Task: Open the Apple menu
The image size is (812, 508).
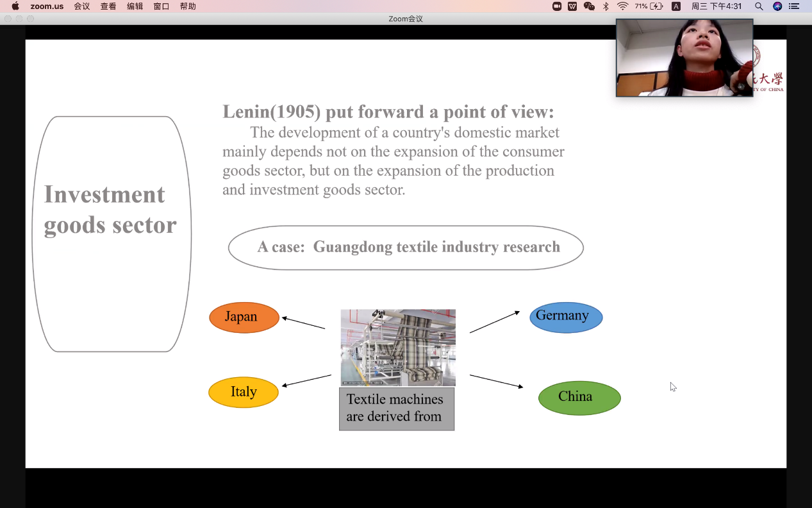Action: click(15, 6)
